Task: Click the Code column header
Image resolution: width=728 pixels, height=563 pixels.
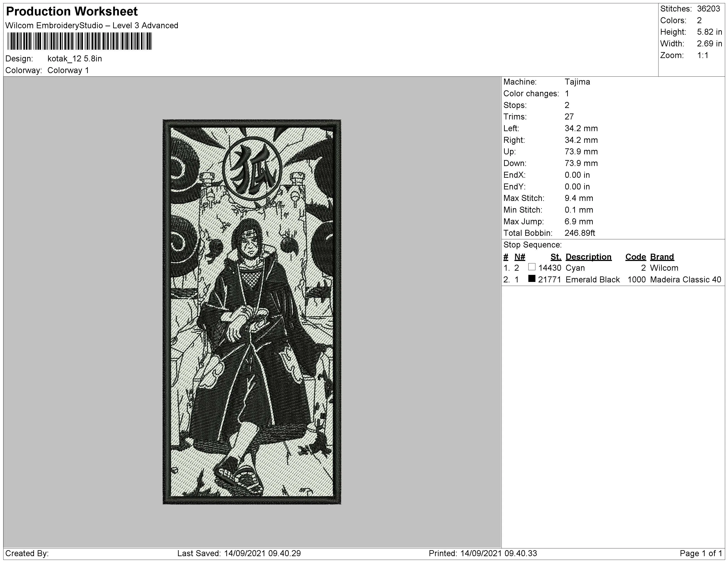Action: point(635,257)
